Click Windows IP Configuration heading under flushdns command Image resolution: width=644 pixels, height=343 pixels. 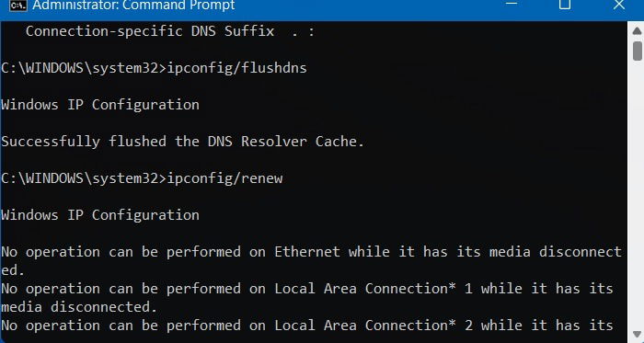pyautogui.click(x=100, y=105)
